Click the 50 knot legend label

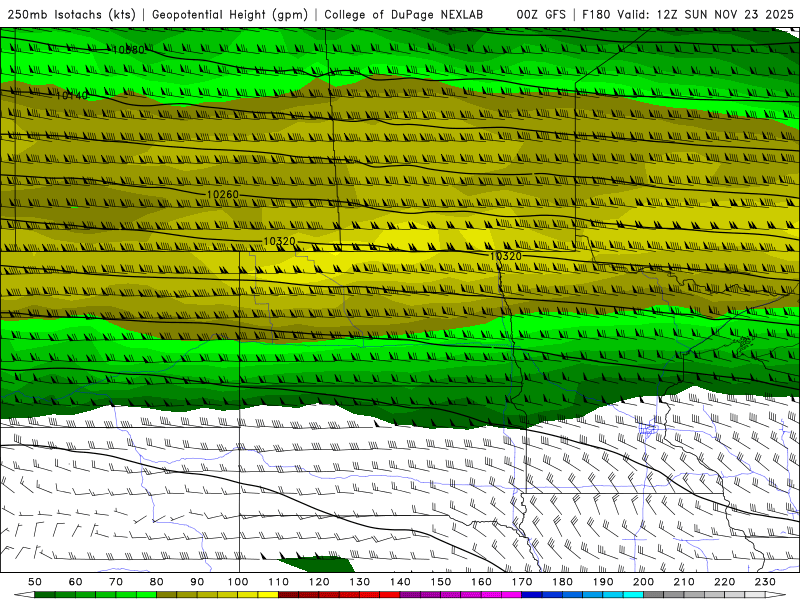point(35,582)
